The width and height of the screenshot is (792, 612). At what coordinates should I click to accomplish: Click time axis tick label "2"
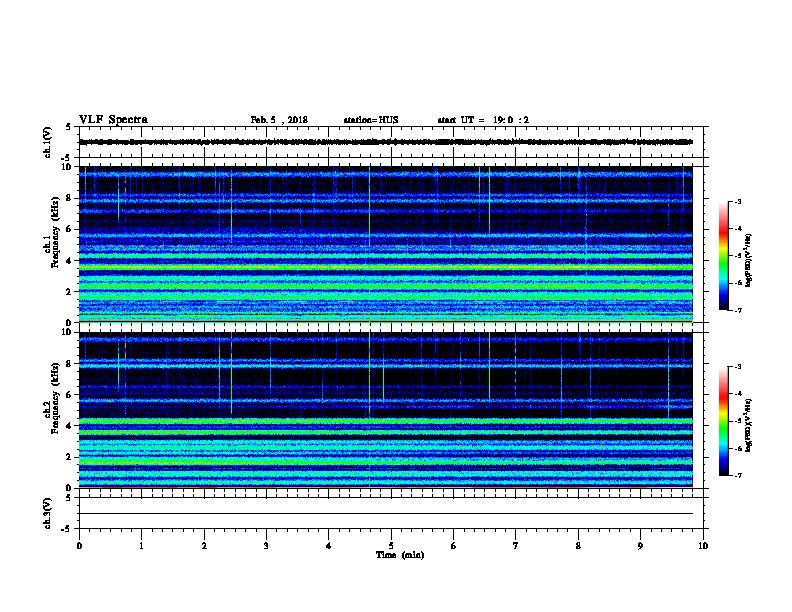click(x=204, y=546)
